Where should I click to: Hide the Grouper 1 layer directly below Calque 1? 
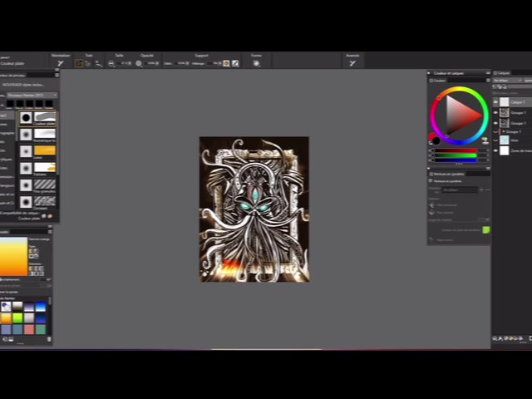click(x=495, y=113)
